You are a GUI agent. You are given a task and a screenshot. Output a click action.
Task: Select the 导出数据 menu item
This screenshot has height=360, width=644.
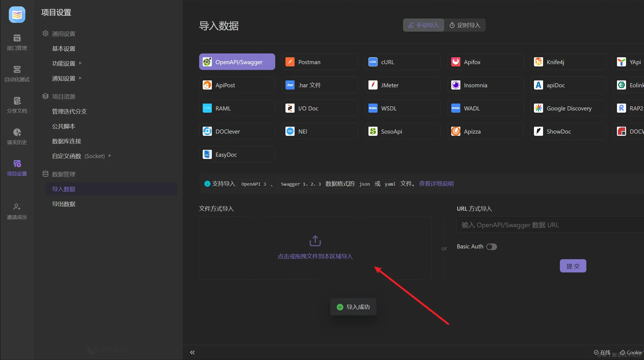pyautogui.click(x=64, y=204)
